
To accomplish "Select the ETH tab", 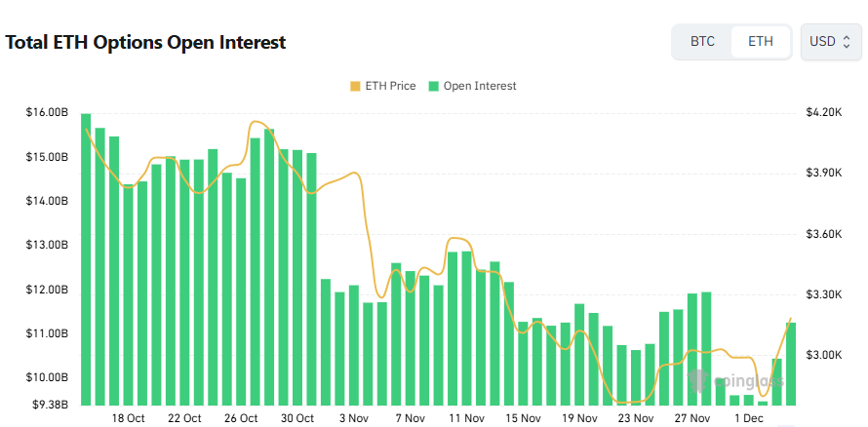I will 761,42.
